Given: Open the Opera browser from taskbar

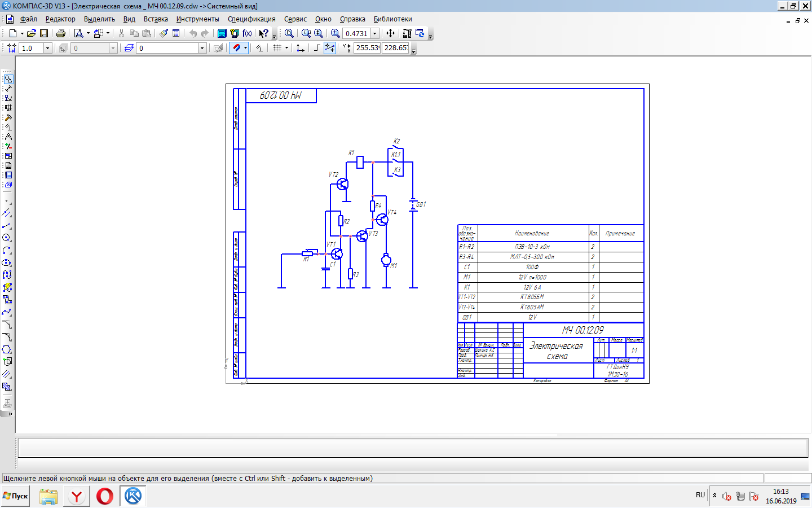Looking at the screenshot, I should (105, 496).
